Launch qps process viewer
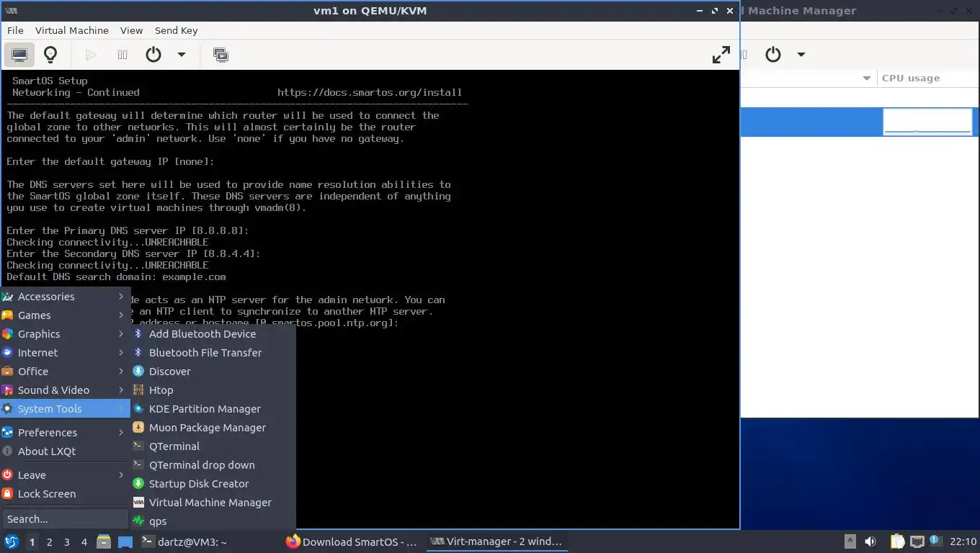The height and width of the screenshot is (553, 980). pyautogui.click(x=213, y=521)
